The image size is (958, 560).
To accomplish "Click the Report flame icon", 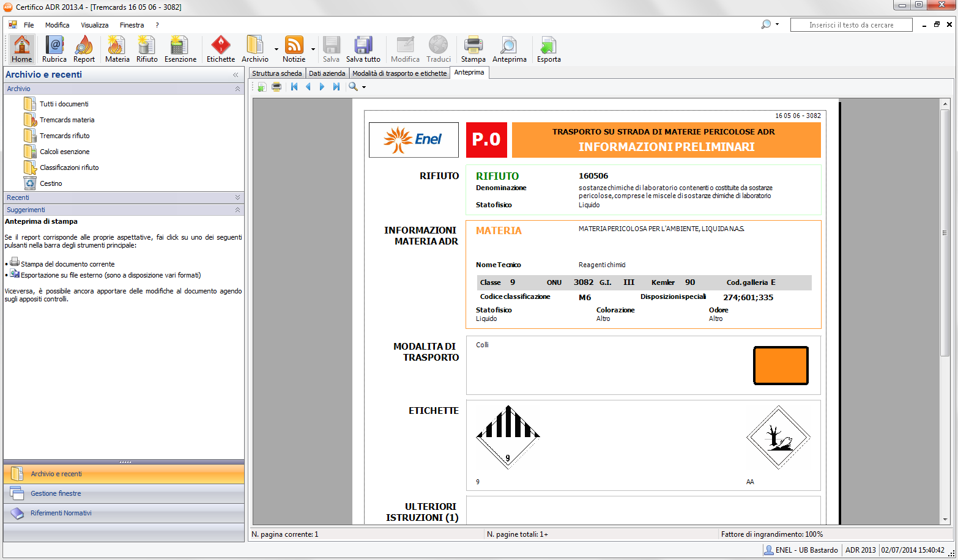I will click(84, 49).
